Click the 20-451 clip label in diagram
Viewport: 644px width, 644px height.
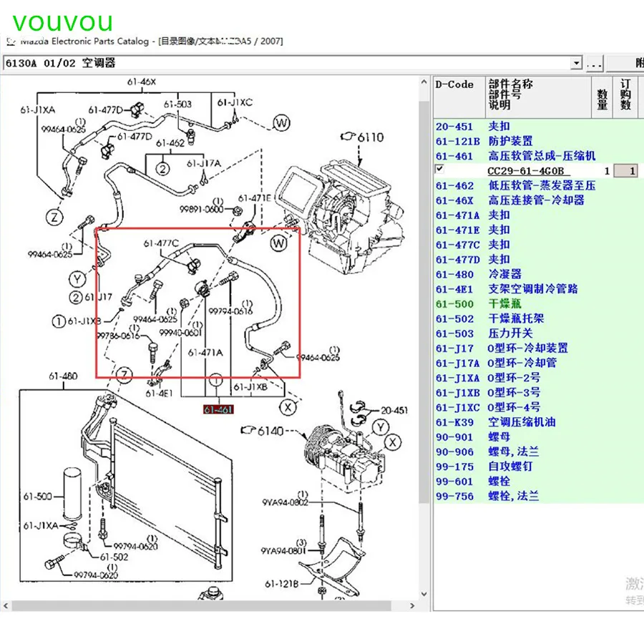tap(394, 410)
